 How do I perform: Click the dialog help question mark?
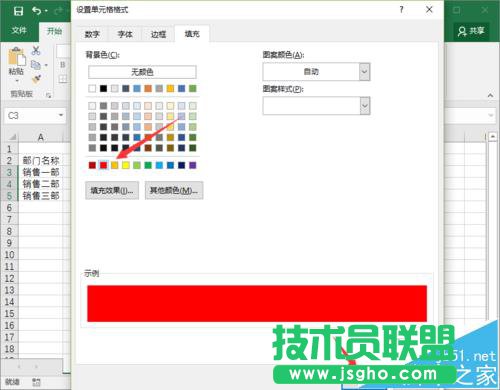[401, 10]
